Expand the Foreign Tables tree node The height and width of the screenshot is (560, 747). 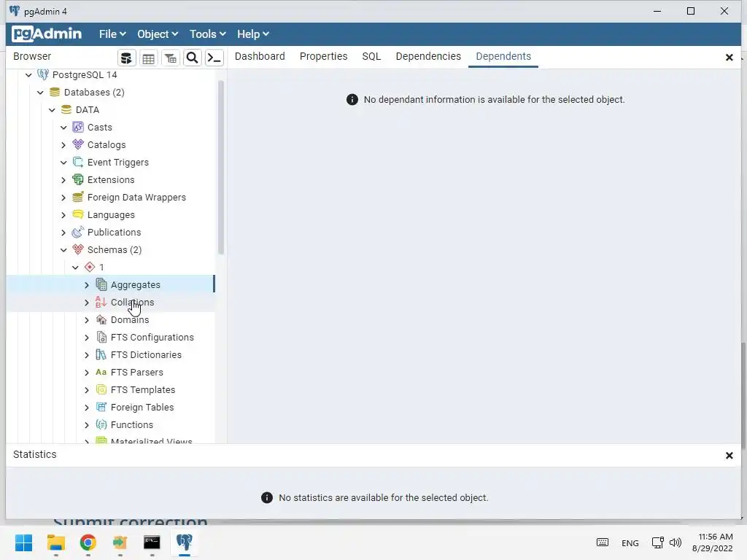[x=87, y=407]
